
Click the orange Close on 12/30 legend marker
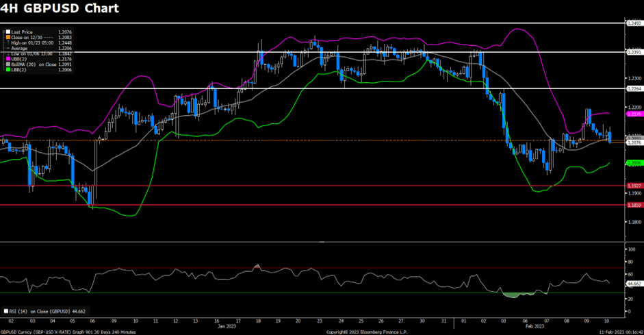tap(7, 36)
